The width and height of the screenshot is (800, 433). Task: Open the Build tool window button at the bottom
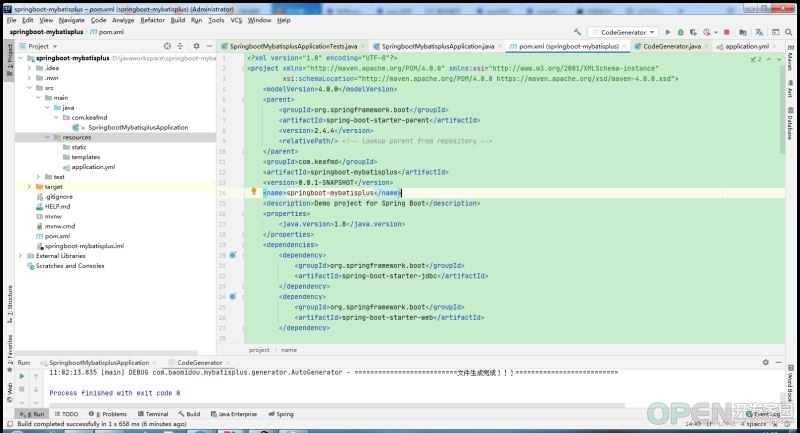point(189,414)
